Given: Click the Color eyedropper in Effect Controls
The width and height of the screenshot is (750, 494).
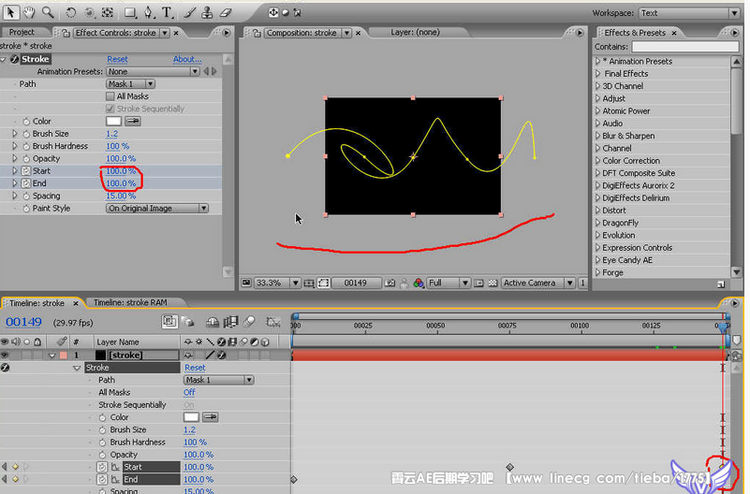Looking at the screenshot, I should pyautogui.click(x=133, y=121).
